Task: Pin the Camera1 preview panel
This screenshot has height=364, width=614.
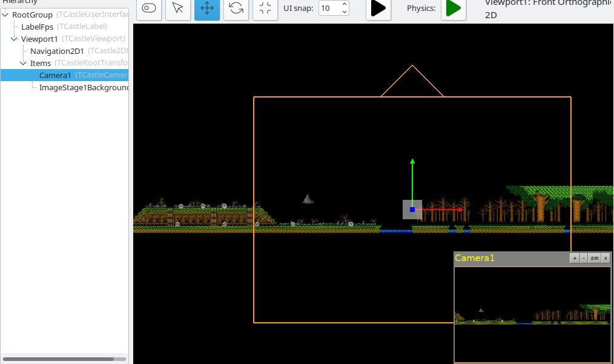Action: [595, 258]
